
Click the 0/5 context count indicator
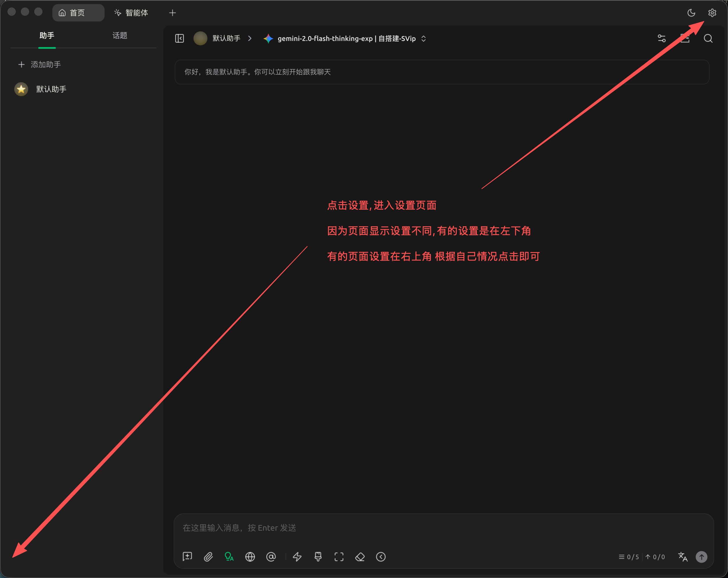click(x=629, y=557)
